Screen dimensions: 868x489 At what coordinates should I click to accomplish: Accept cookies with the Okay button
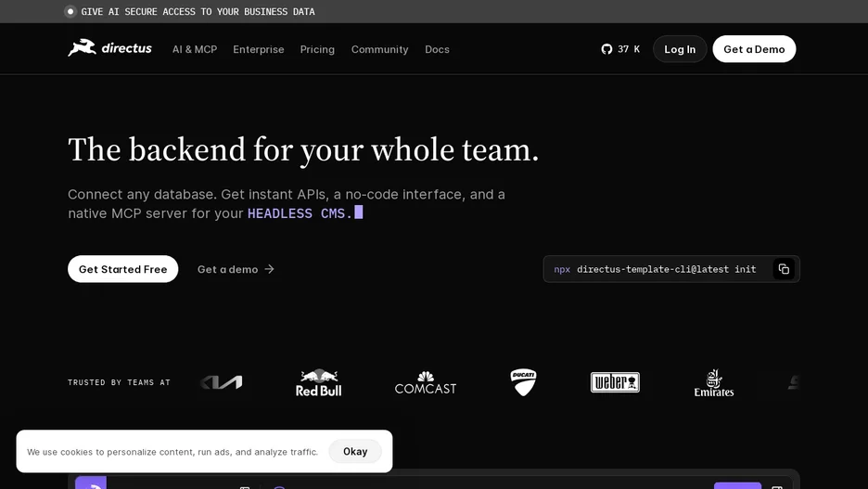click(x=355, y=451)
